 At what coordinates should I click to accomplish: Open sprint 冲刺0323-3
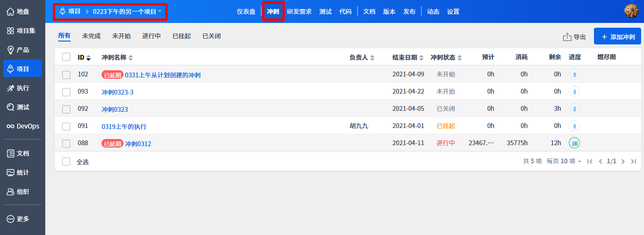point(118,92)
